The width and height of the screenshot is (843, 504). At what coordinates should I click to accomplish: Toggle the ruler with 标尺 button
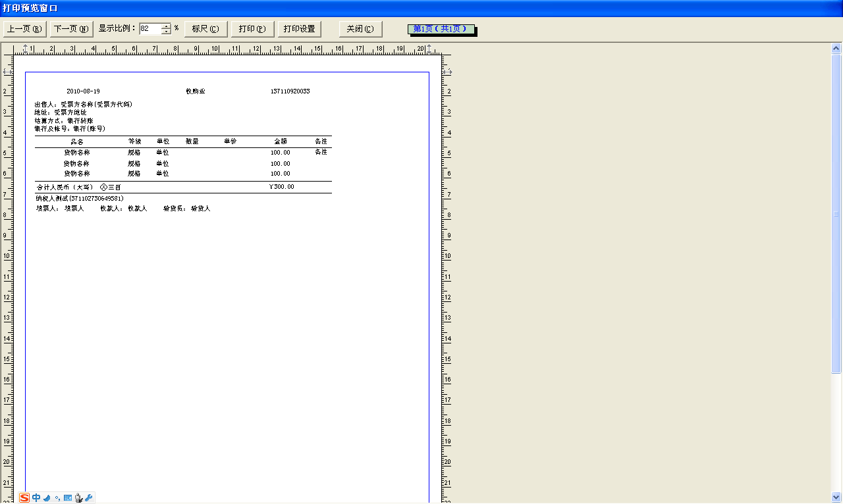(205, 29)
